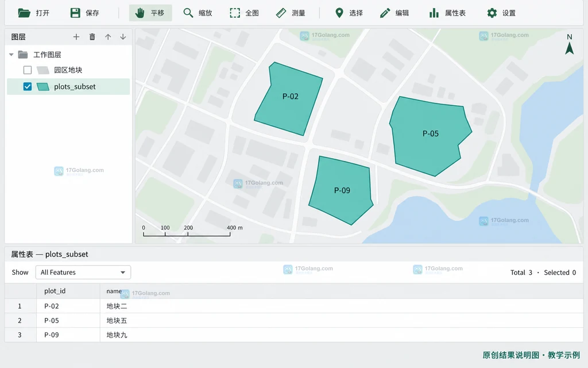Image resolution: width=588 pixels, height=368 pixels.
Task: Collapse the 工作图层 group triangle
Action: 11,55
